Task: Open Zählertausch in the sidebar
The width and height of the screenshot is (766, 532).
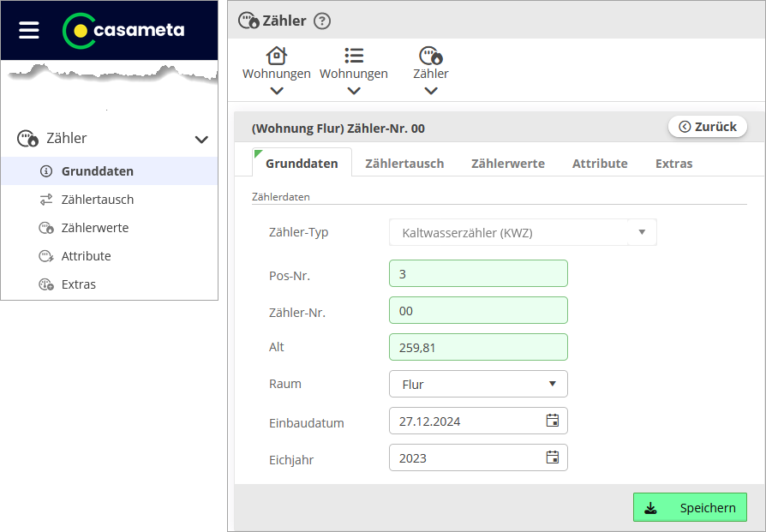Action: [97, 200]
